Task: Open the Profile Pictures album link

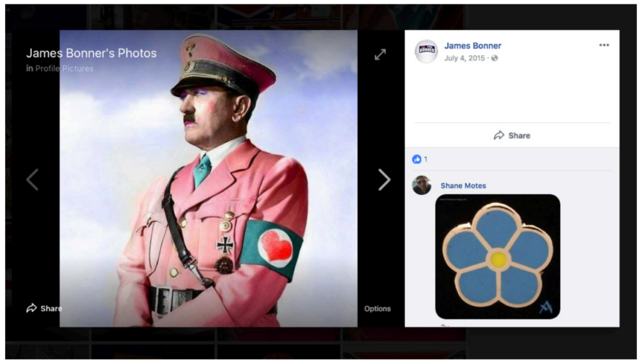Action: coord(65,68)
